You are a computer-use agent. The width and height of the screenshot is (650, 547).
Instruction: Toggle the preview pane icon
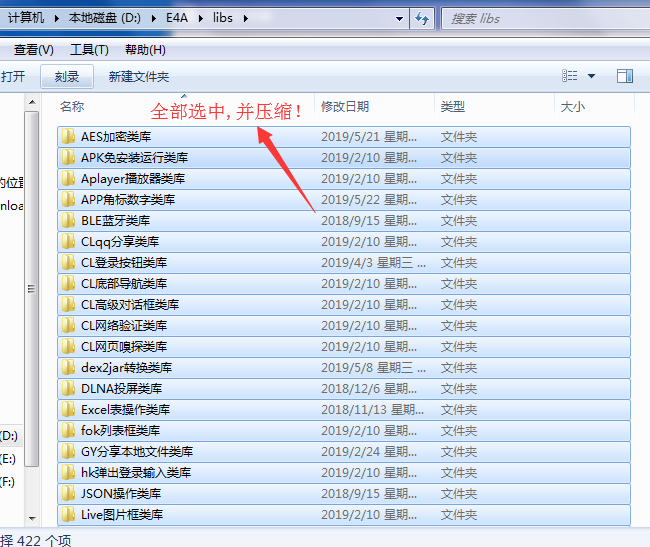(624, 76)
